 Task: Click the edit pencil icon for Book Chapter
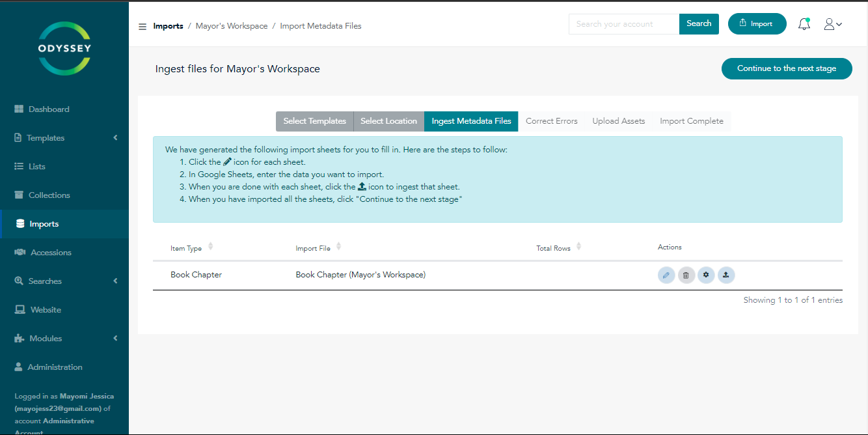pyautogui.click(x=666, y=275)
